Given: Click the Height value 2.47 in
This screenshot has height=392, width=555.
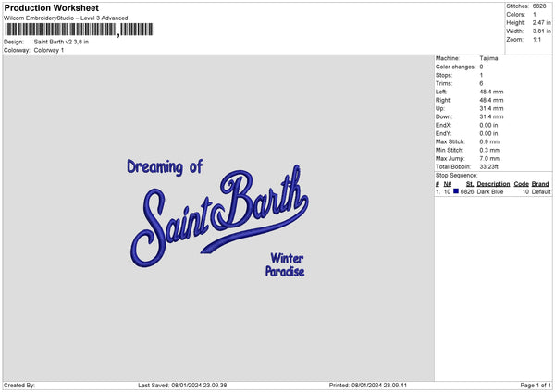Looking at the screenshot, I should (x=541, y=22).
